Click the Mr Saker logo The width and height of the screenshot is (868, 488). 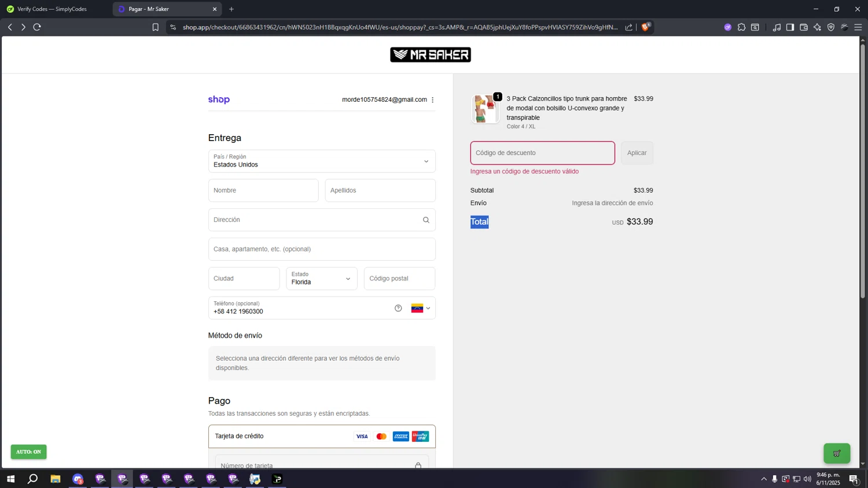click(431, 55)
